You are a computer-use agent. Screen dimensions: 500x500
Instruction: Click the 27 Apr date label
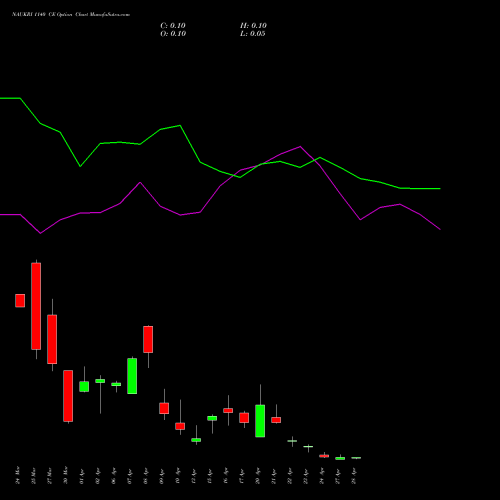tap(338, 476)
